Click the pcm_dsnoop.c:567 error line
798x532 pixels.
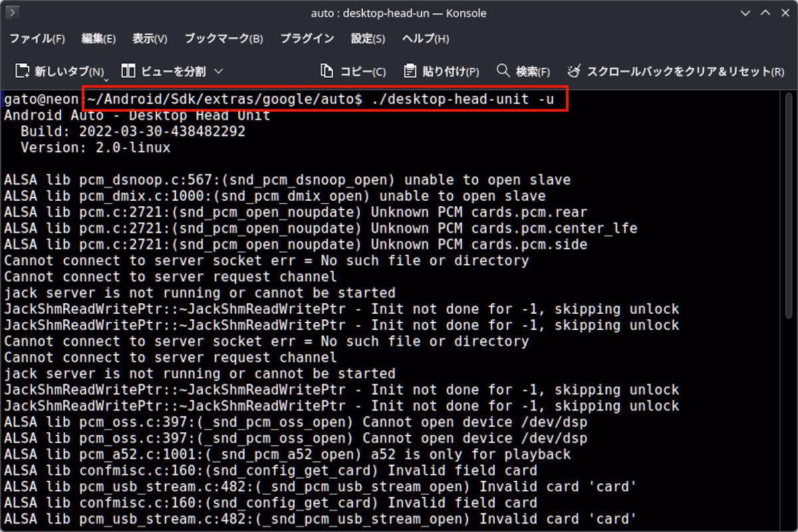point(287,180)
